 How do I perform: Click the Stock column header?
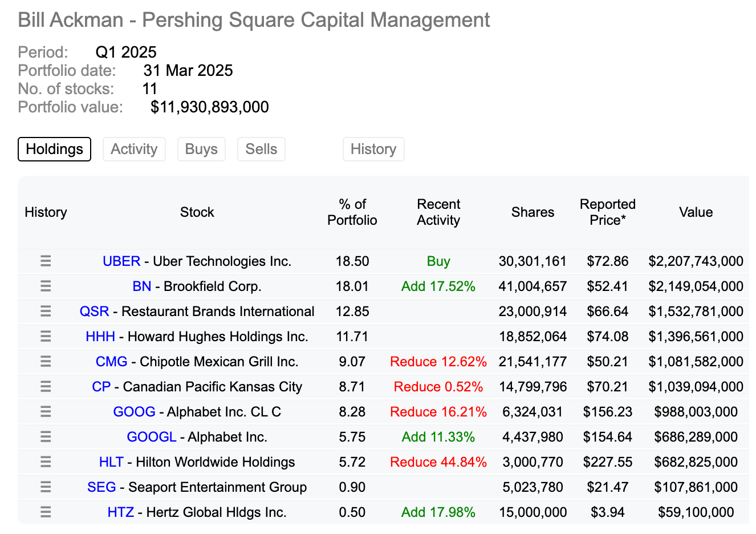(197, 212)
